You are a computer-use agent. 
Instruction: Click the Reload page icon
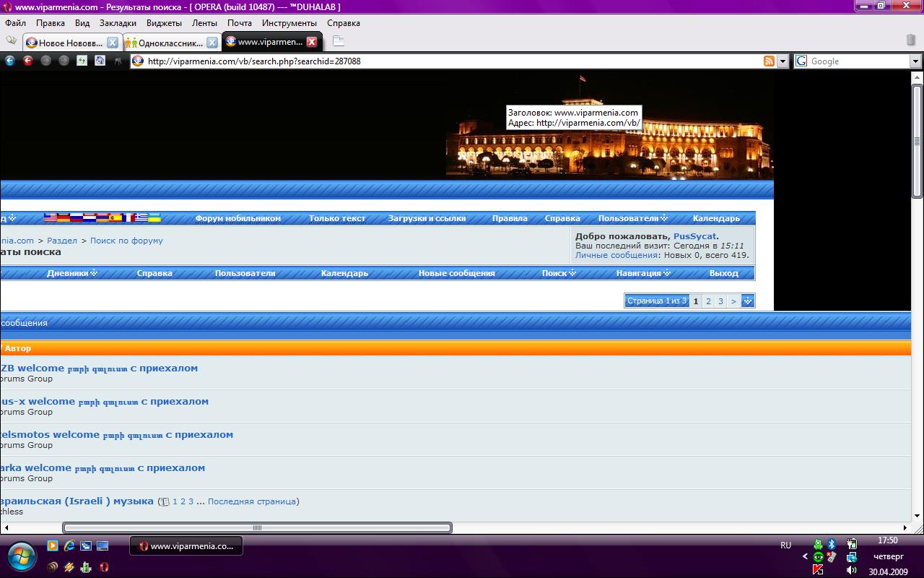click(82, 61)
